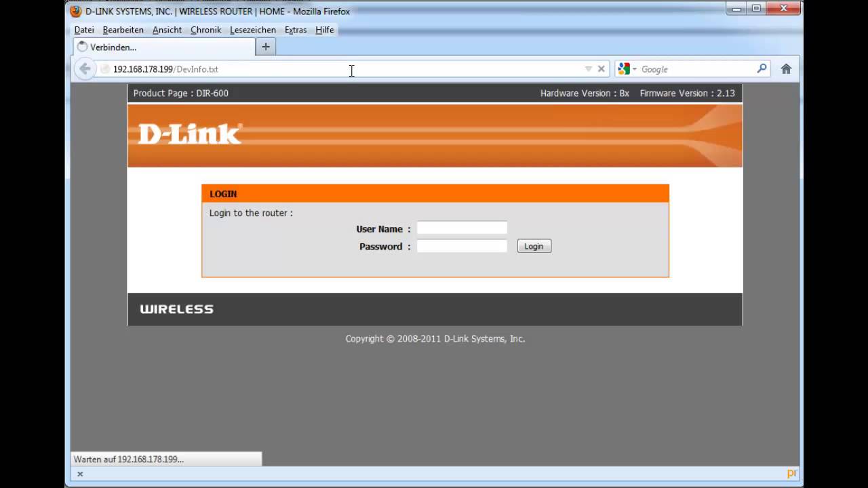The image size is (868, 488).
Task: Close the Firefox window
Action: point(784,9)
